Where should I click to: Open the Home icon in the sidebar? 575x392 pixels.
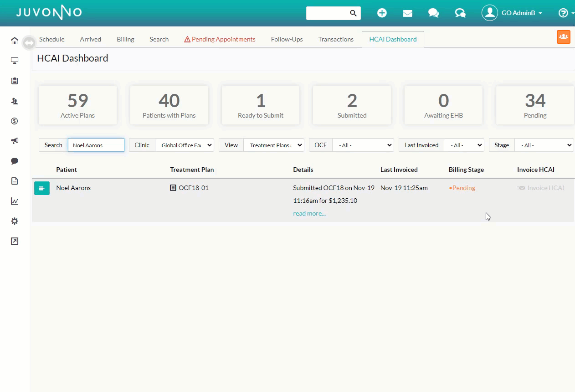[15, 41]
